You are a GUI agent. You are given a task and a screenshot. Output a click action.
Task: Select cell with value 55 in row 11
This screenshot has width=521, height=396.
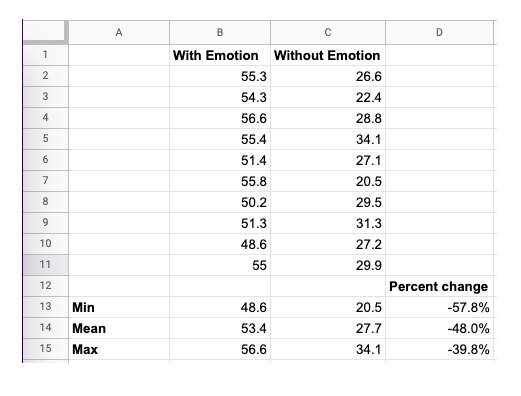220,265
